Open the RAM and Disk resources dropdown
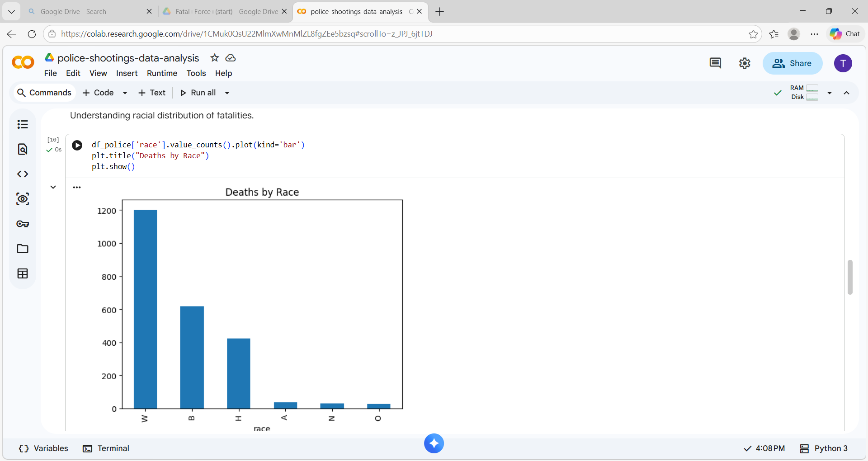Image resolution: width=868 pixels, height=461 pixels. [x=830, y=93]
